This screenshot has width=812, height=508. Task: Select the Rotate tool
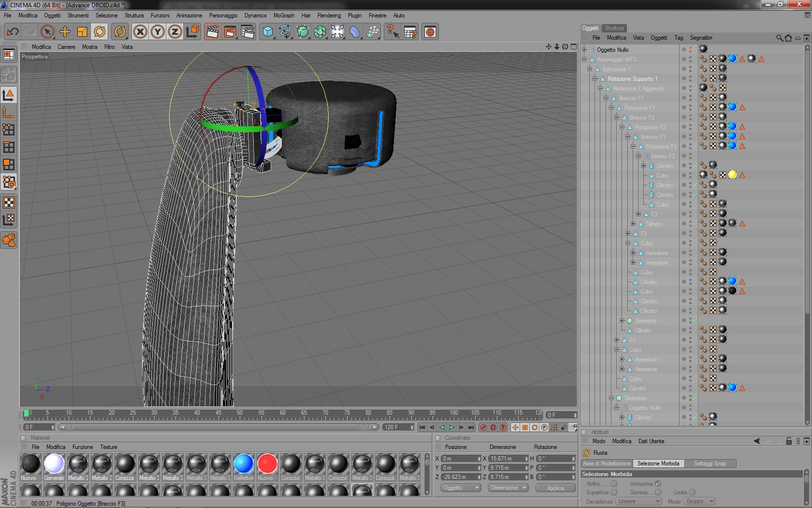click(100, 32)
